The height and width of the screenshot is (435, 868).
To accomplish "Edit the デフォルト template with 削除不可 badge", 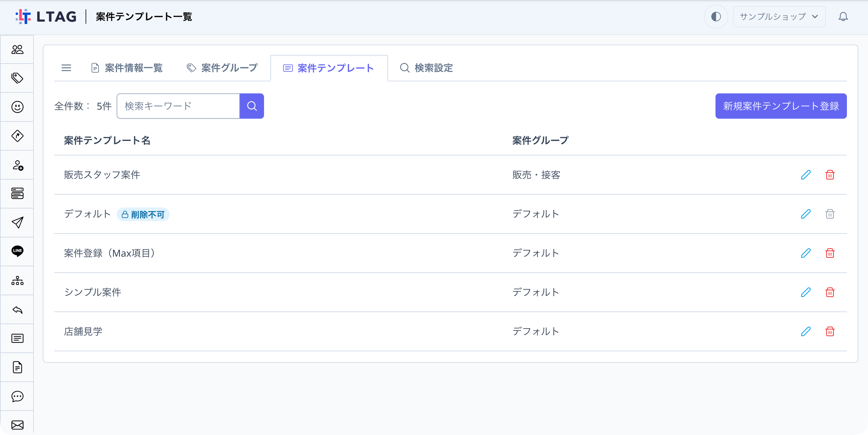I will coord(805,214).
